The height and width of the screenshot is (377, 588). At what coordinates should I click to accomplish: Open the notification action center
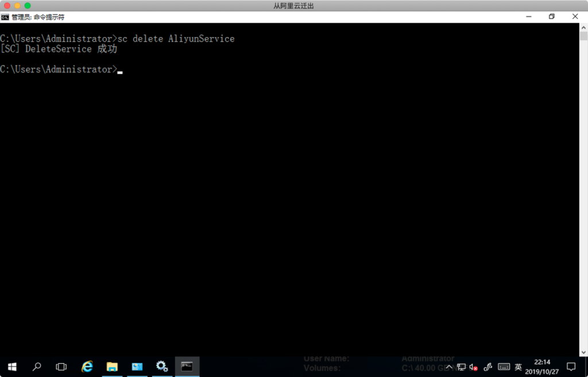coord(571,367)
